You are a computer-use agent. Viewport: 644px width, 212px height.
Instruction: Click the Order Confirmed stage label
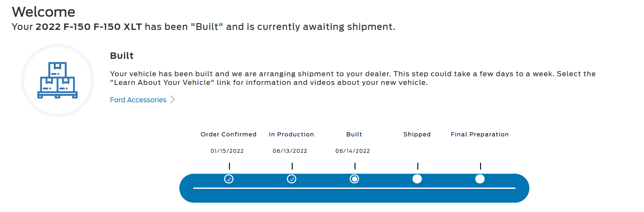point(228,134)
